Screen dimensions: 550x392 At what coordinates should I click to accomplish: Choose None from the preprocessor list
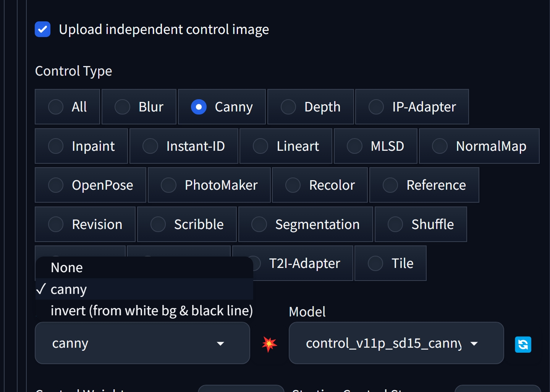point(144,268)
